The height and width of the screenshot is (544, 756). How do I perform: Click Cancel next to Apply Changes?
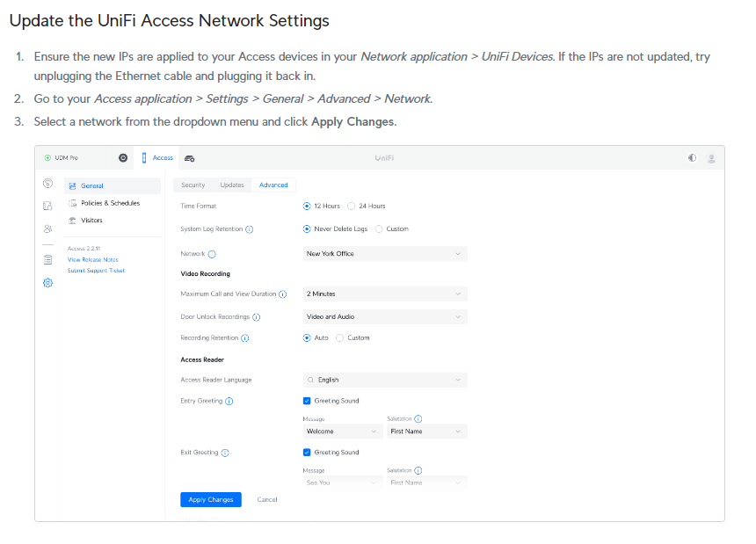tap(267, 499)
